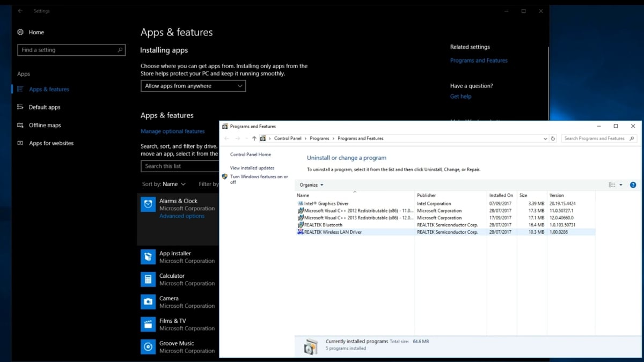Click the Films & TV app icon
The image size is (644, 362).
[148, 324]
